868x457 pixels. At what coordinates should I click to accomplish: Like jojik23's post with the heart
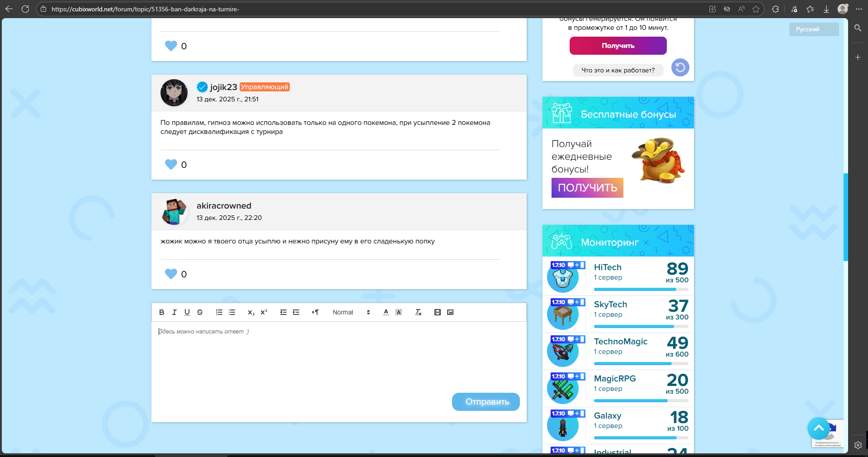coord(171,164)
